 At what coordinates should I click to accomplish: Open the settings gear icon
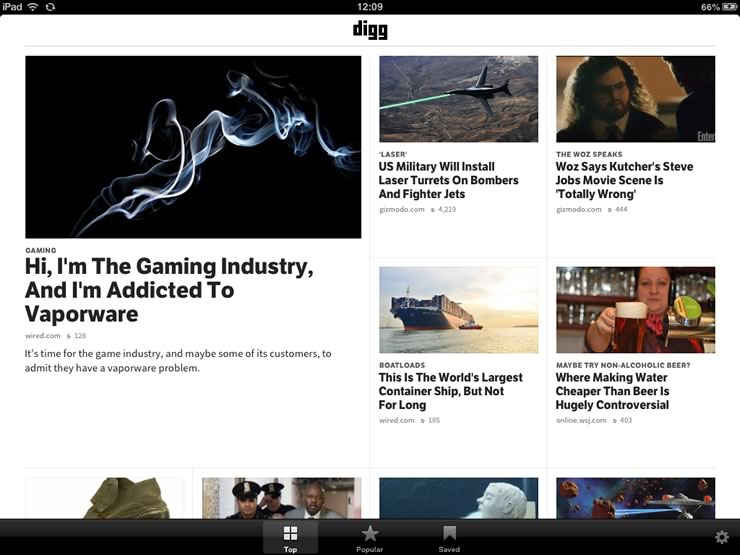pyautogui.click(x=721, y=538)
